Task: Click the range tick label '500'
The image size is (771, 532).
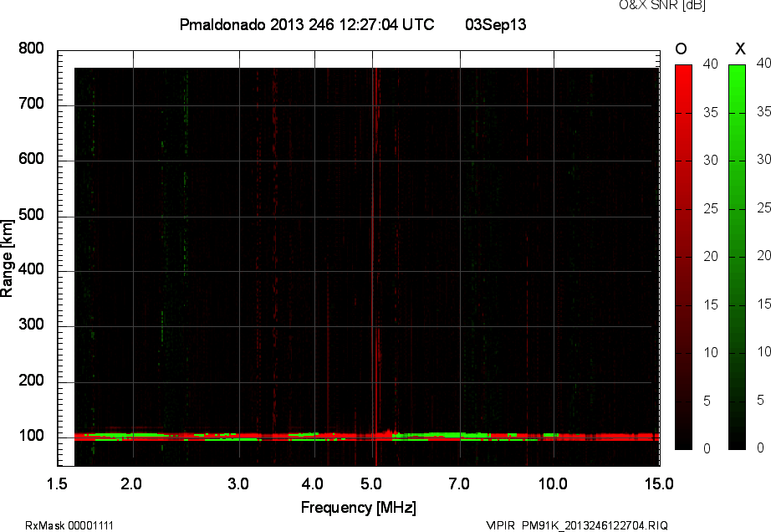Action: [31, 215]
